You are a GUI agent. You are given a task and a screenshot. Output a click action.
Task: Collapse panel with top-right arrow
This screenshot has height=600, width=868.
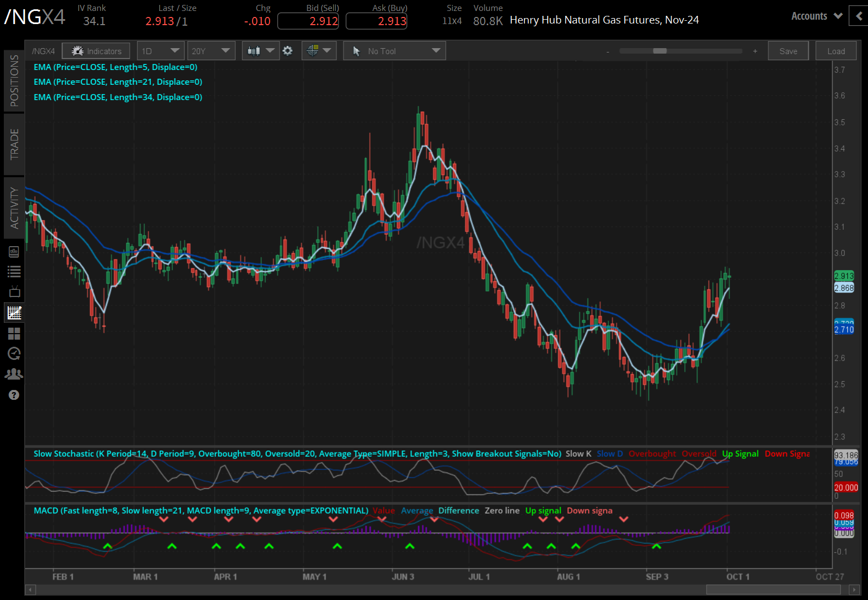[x=858, y=16]
